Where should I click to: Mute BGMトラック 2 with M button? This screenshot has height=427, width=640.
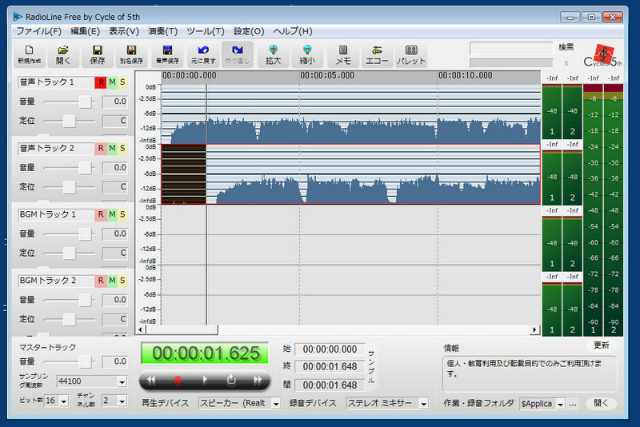(112, 280)
